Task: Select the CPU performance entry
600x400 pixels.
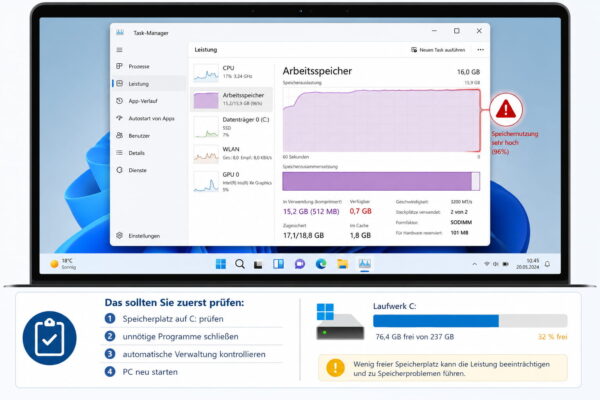Action: pyautogui.click(x=232, y=72)
